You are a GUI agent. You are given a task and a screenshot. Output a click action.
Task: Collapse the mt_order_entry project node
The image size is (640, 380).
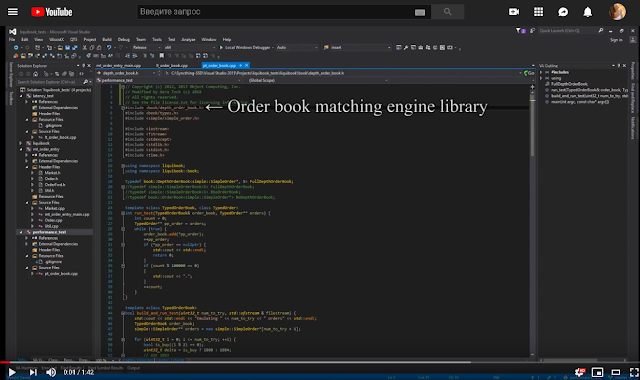pos(21,149)
